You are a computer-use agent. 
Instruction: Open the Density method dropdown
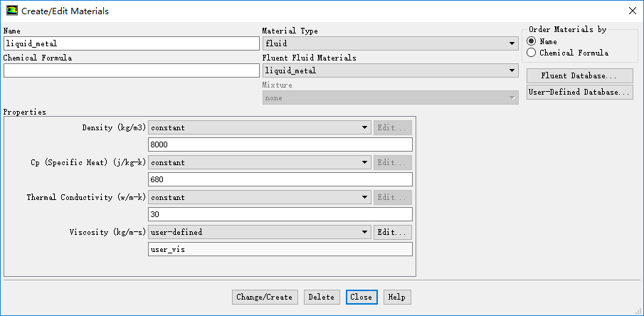click(259, 127)
